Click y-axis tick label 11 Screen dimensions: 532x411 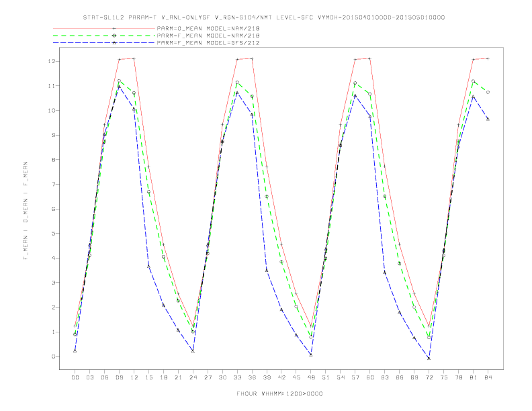coord(51,86)
